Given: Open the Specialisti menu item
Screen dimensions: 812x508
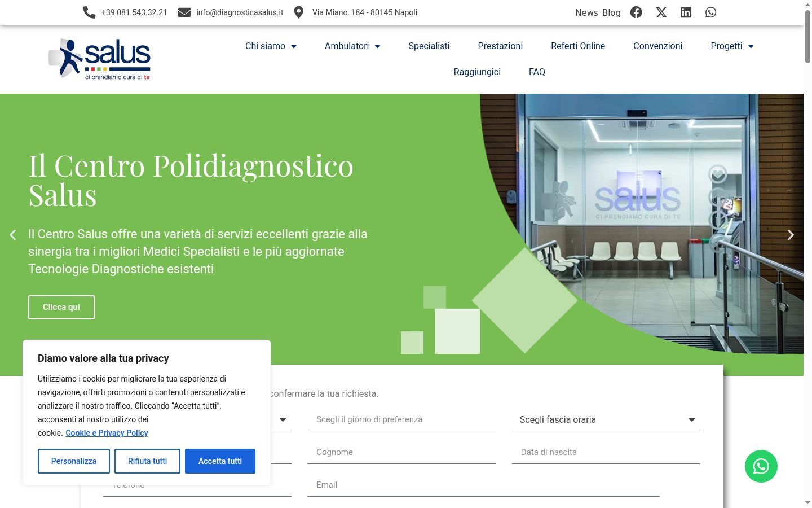Looking at the screenshot, I should coord(429,46).
